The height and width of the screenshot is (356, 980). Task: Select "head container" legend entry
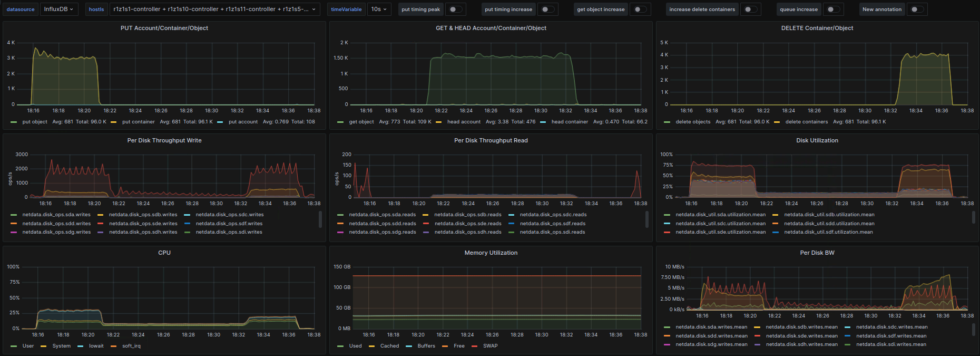coord(570,122)
